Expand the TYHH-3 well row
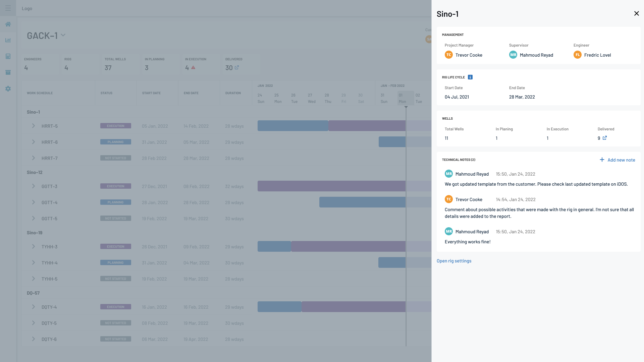Viewport: 644px width, 362px height. click(33, 246)
